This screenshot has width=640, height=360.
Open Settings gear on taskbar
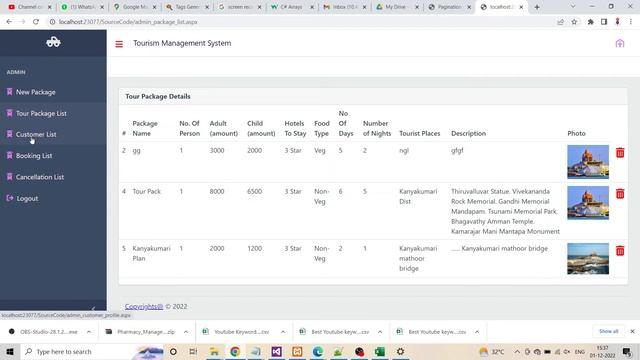point(401,351)
